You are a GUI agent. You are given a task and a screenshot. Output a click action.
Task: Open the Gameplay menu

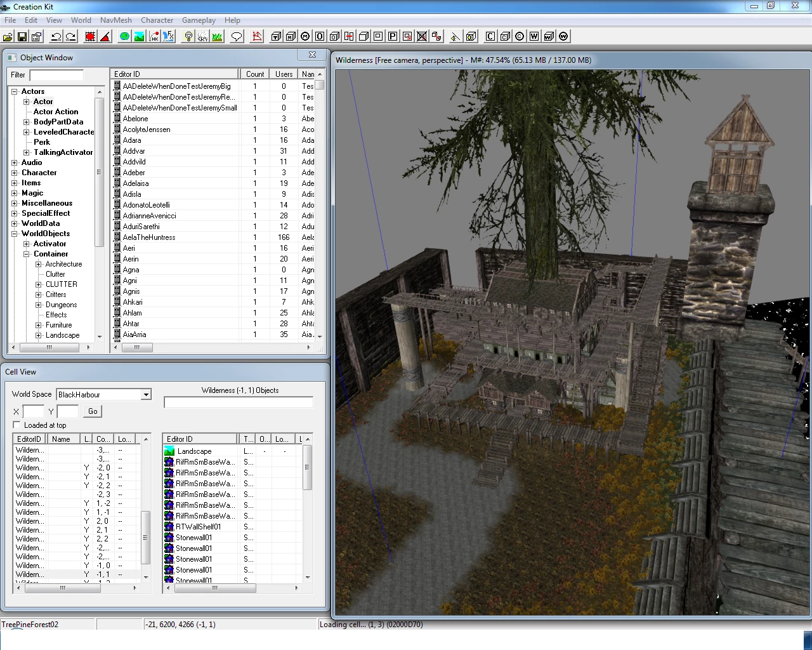click(199, 20)
